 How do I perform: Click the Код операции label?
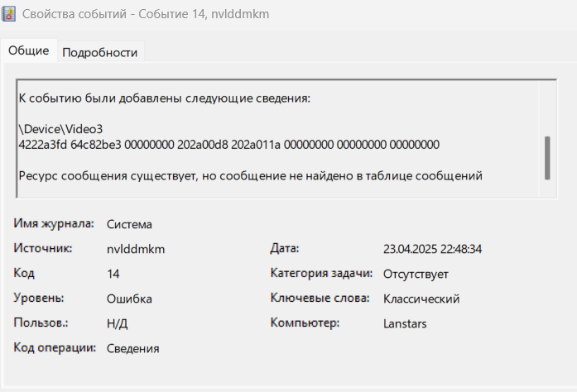(55, 347)
